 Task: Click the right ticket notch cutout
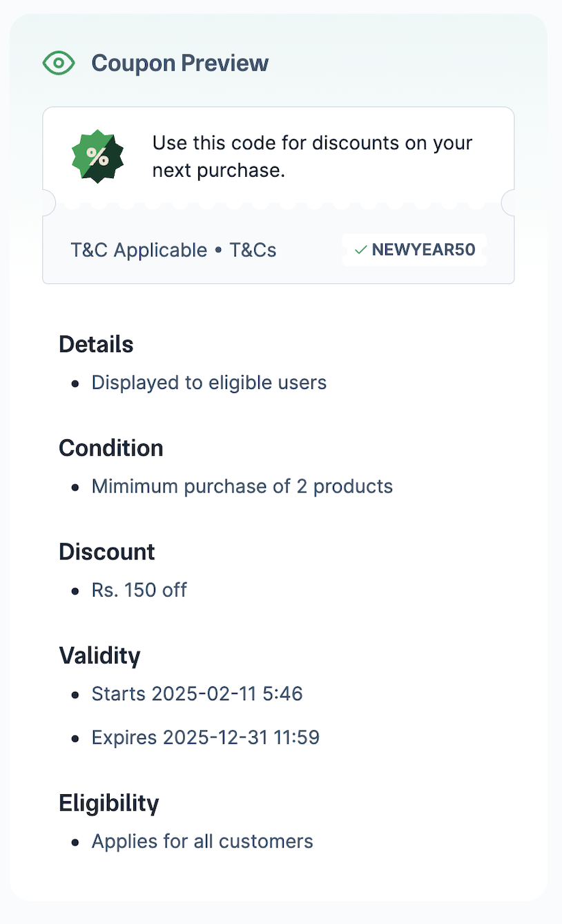[509, 203]
